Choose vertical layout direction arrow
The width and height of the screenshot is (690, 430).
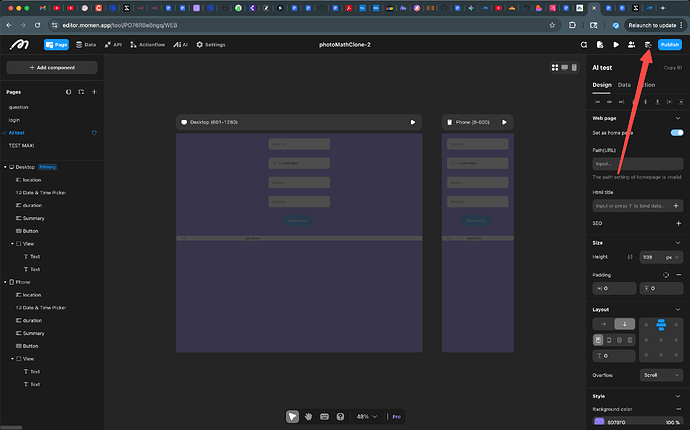click(624, 324)
